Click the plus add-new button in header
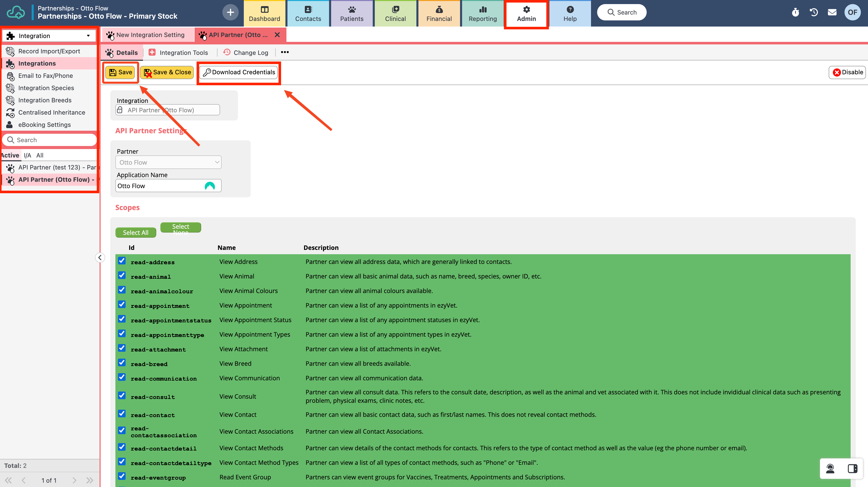The width and height of the screenshot is (868, 487). [x=230, y=13]
